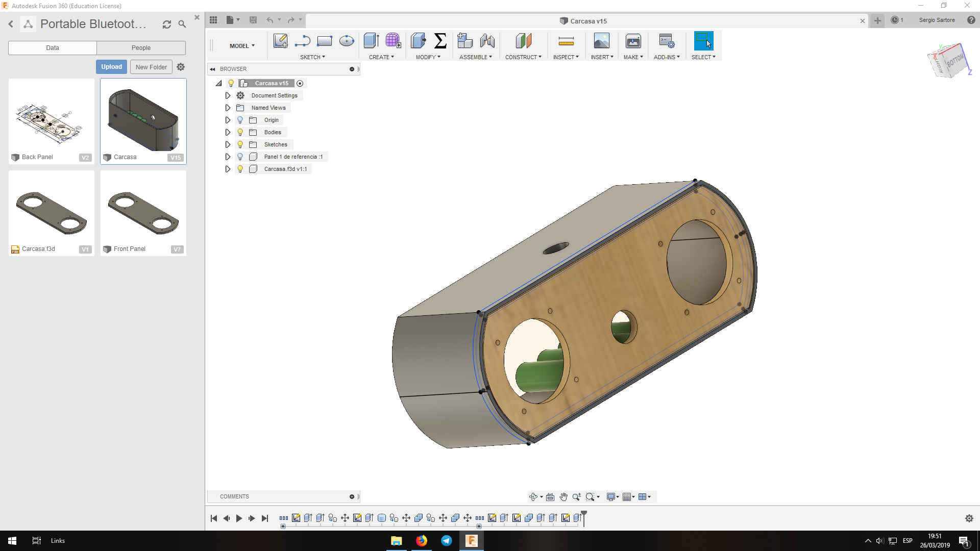Click the Zoom magnifier tool
The height and width of the screenshot is (551, 980).
577,496
